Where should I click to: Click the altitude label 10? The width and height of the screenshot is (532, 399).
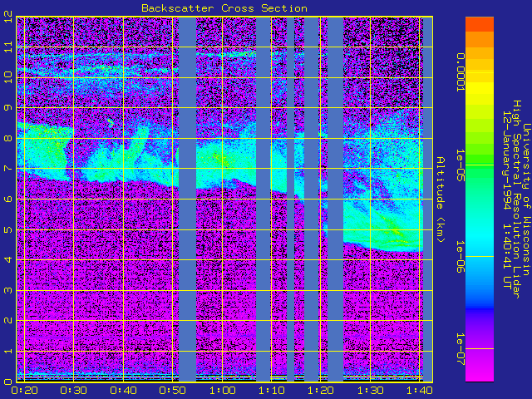click(8, 77)
